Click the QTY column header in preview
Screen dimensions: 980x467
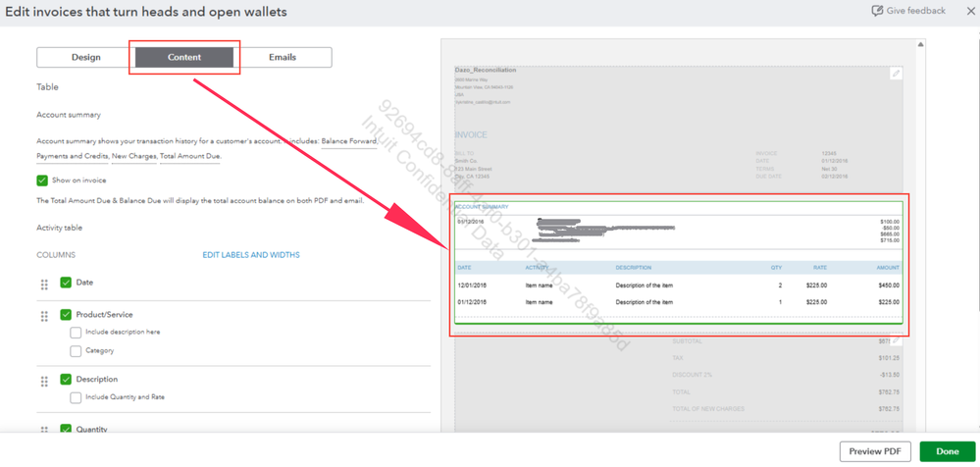(x=776, y=268)
